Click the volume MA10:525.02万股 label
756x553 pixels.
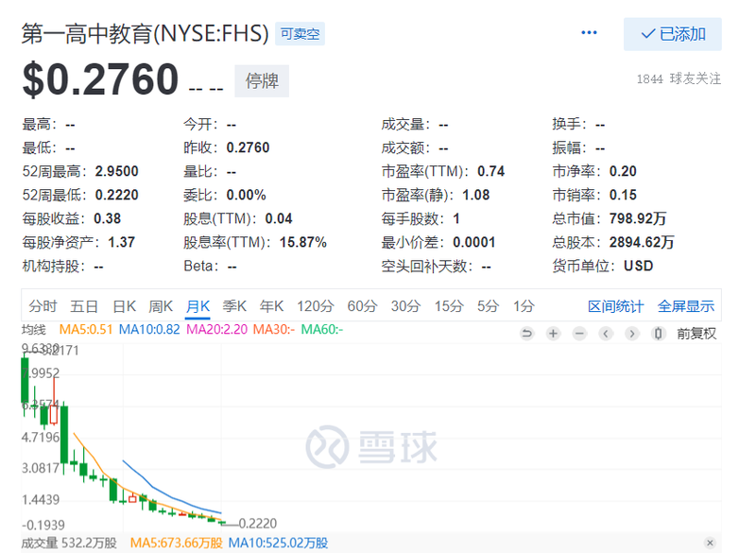278,544
